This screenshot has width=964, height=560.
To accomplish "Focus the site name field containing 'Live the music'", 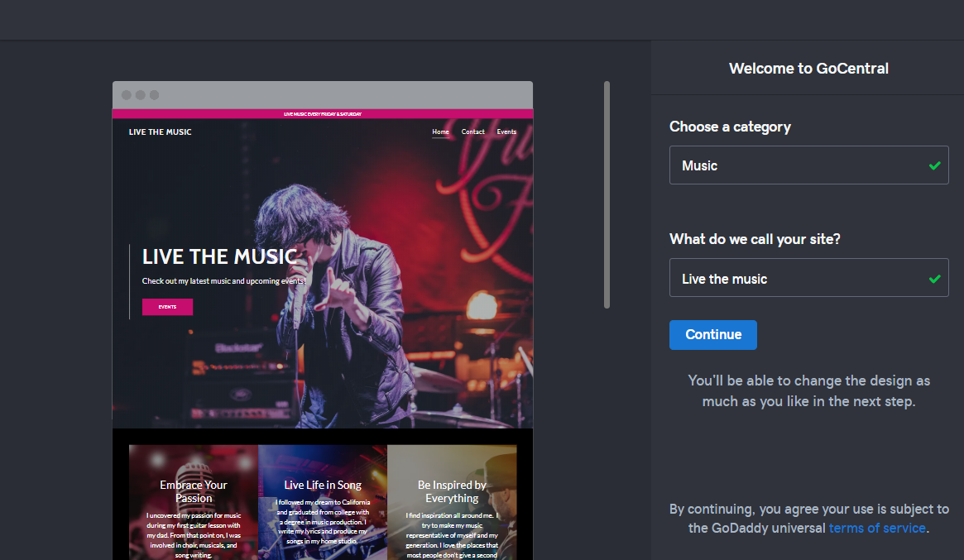I will [x=794, y=279].
